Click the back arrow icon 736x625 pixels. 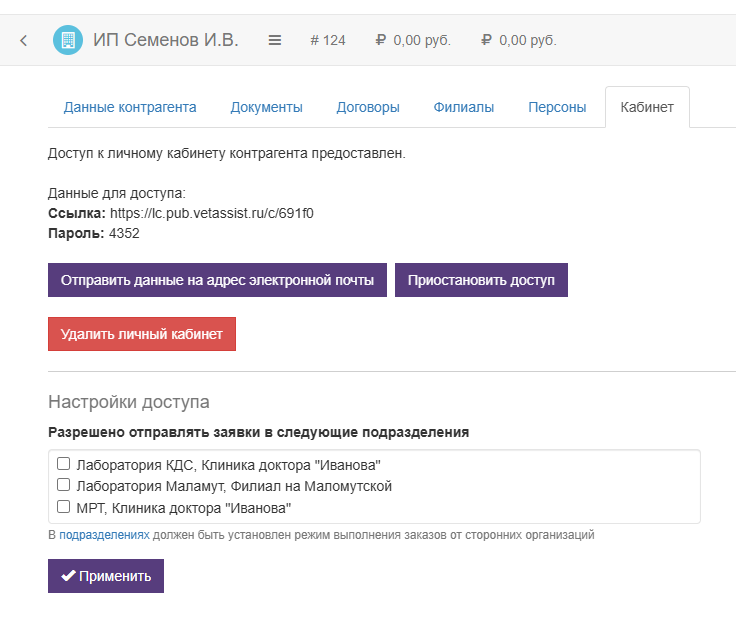24,41
